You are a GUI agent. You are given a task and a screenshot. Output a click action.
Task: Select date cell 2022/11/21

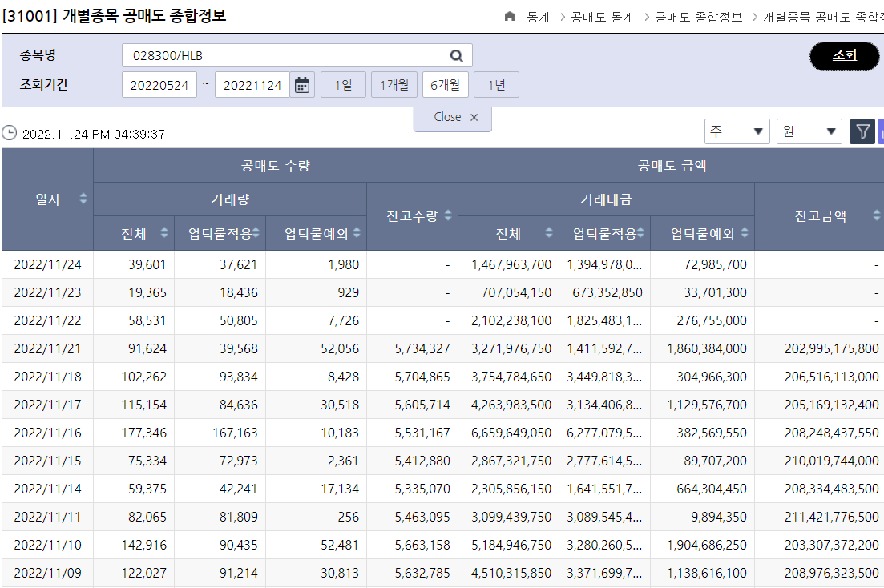pos(47,348)
